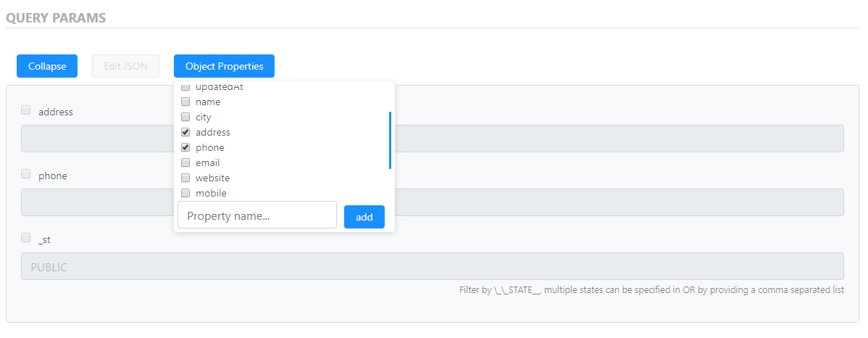Viewport: 868px width, 338px height.
Task: Check the name property checkbox
Action: [185, 102]
